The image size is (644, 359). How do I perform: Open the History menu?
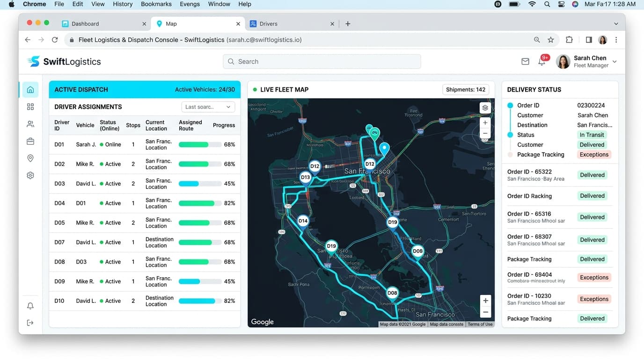[x=123, y=4]
